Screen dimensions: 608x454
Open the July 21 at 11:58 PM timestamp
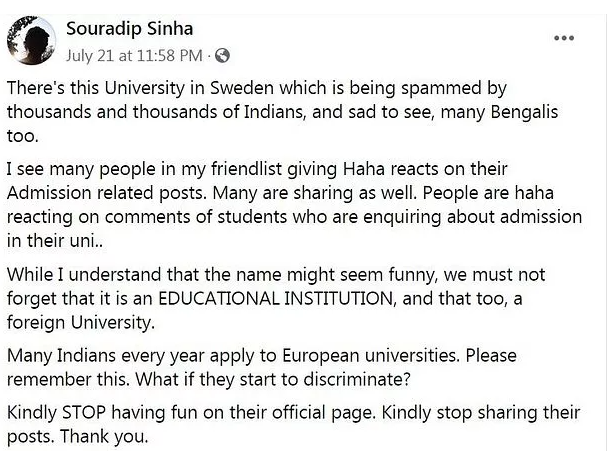click(135, 54)
